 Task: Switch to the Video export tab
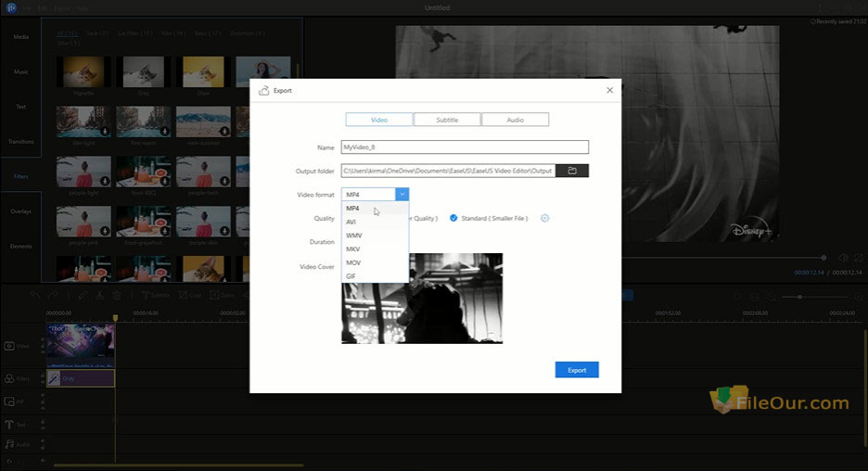click(x=379, y=120)
